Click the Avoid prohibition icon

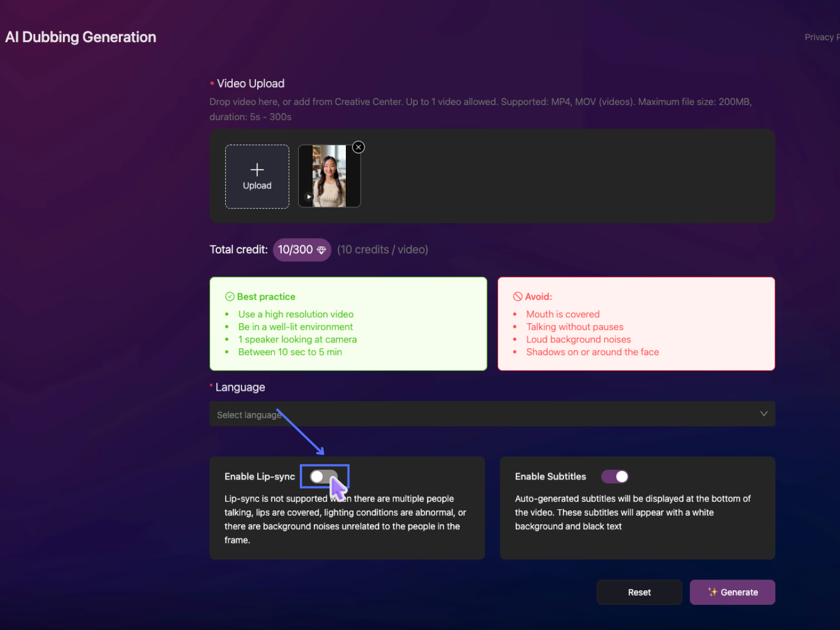(517, 297)
